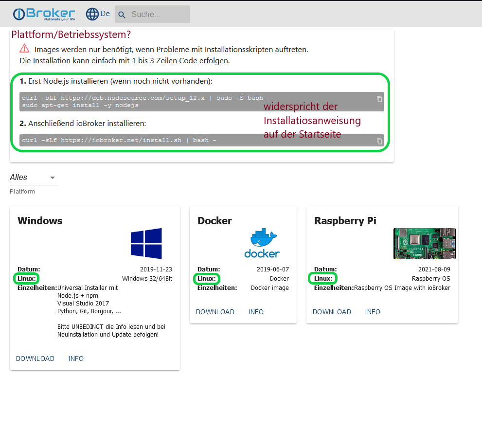
Task: Click the 'Raspberry OS Image with ioBroker' text
Action: pyautogui.click(x=402, y=288)
